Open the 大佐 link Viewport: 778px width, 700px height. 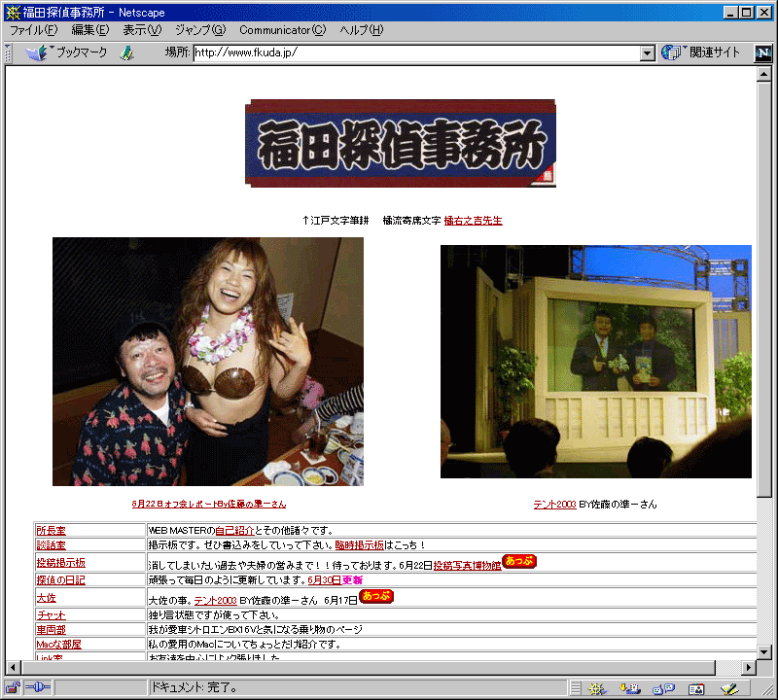(x=46, y=598)
